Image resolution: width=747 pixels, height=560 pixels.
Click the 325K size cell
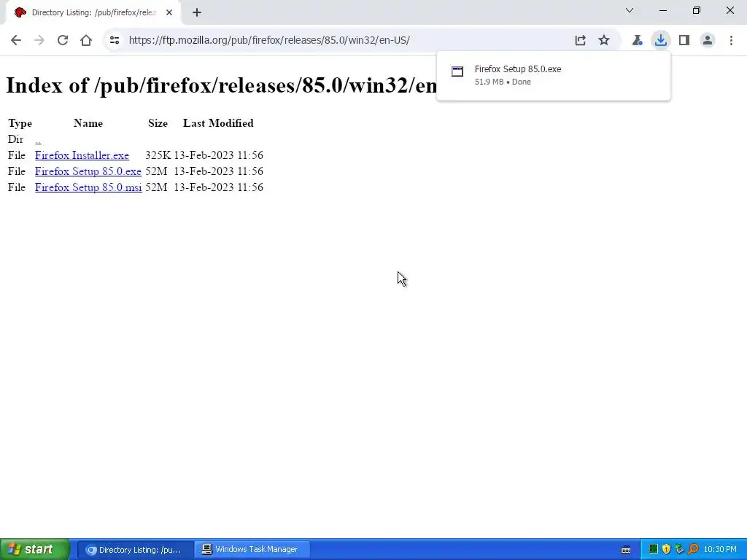158,155
